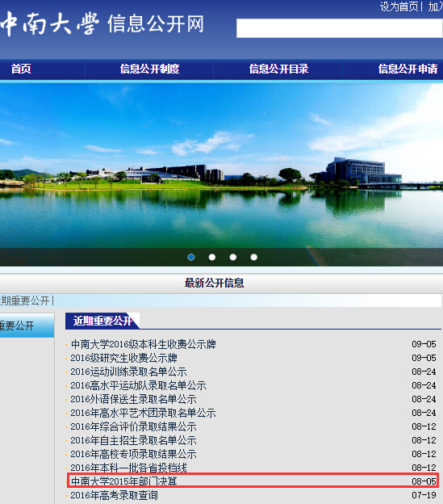Open the 信息公开制度 menu item
The image size is (443, 504).
tap(149, 69)
